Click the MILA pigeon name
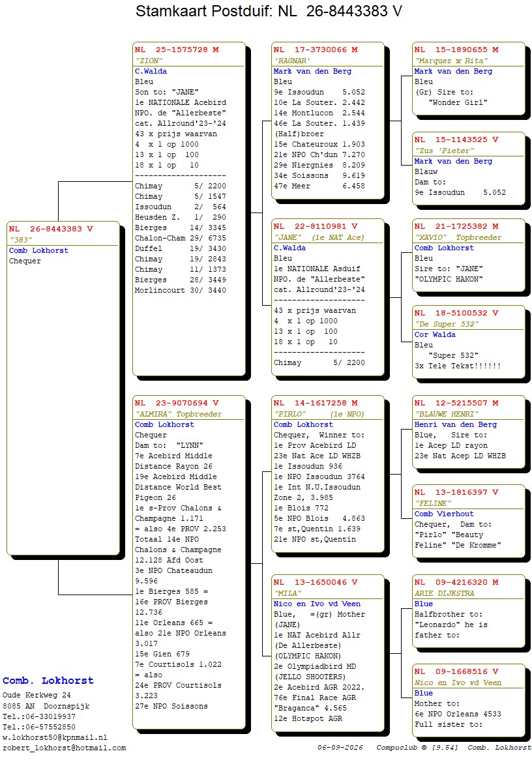Viewport: 532px width, 764px height. tap(288, 593)
